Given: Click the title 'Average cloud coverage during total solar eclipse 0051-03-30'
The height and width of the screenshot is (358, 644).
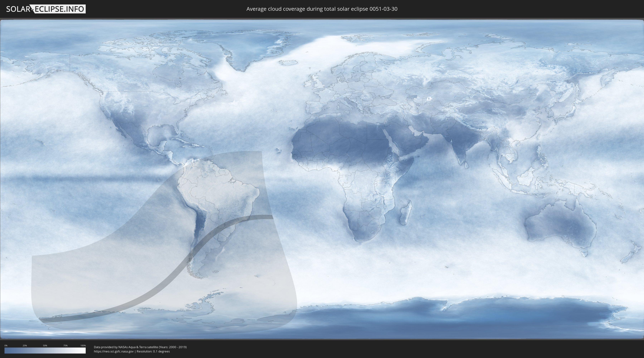Looking at the screenshot, I should [x=322, y=9].
